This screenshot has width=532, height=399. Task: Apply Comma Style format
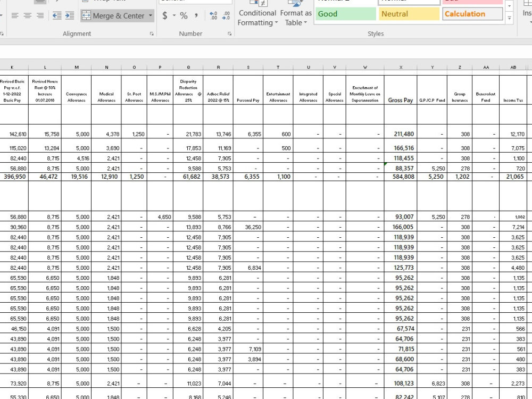(196, 15)
